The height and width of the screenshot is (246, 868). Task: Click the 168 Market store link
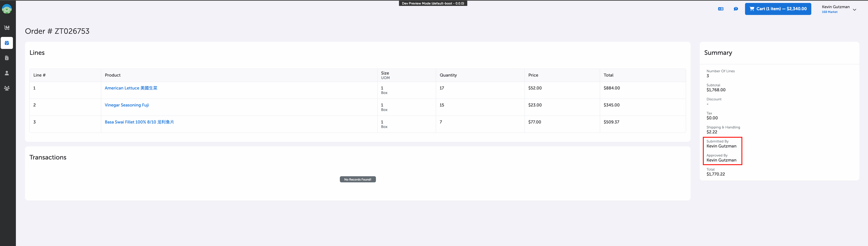(829, 12)
